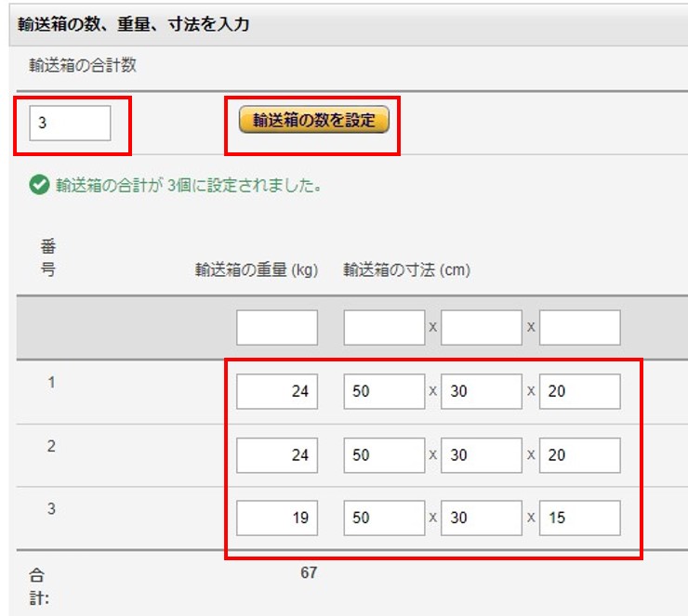
Task: Click row number 3 label
Action: pos(51,508)
